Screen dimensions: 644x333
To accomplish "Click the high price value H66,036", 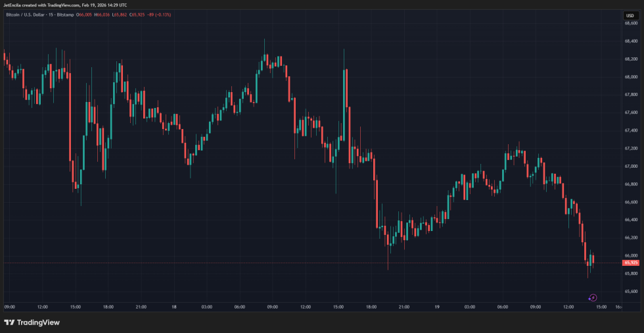I will click(103, 14).
